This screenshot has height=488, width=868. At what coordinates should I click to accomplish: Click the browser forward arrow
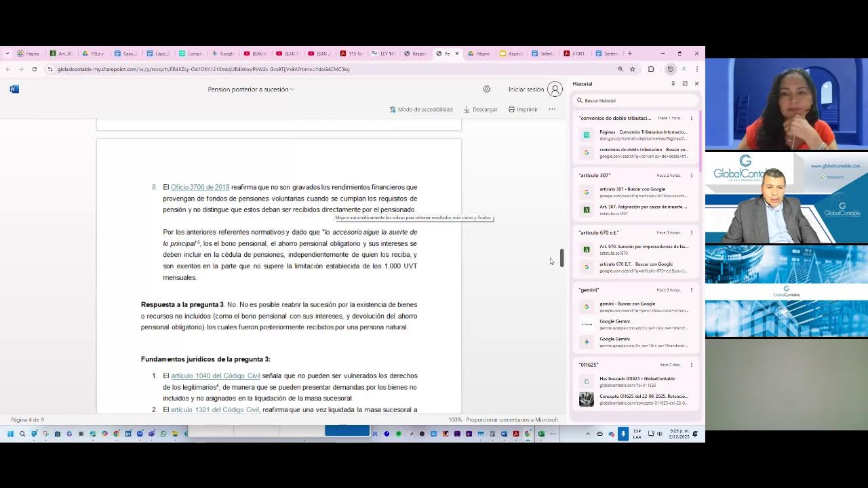point(21,69)
